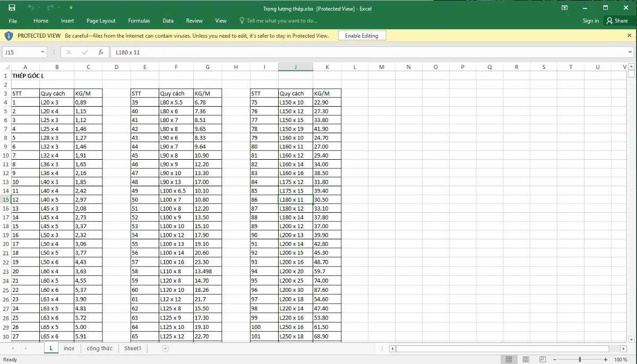The width and height of the screenshot is (637, 364).
Task: Switch to the inox sheet tab
Action: [x=69, y=348]
